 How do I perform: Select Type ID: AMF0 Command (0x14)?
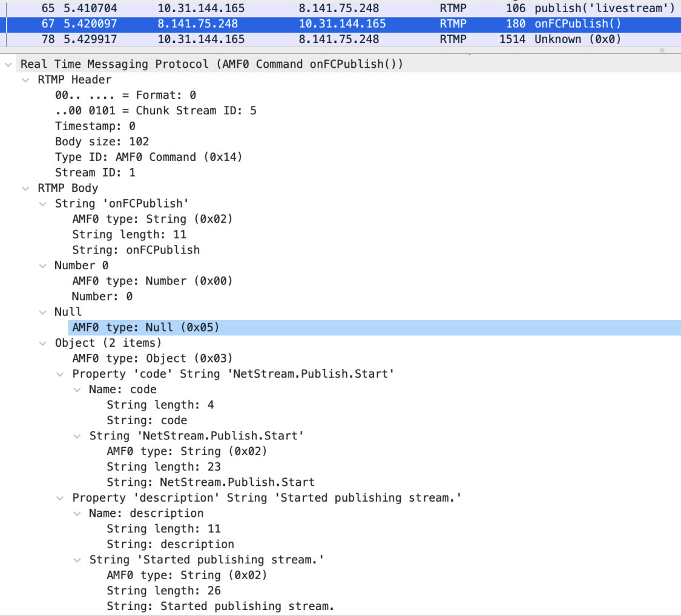pyautogui.click(x=148, y=157)
